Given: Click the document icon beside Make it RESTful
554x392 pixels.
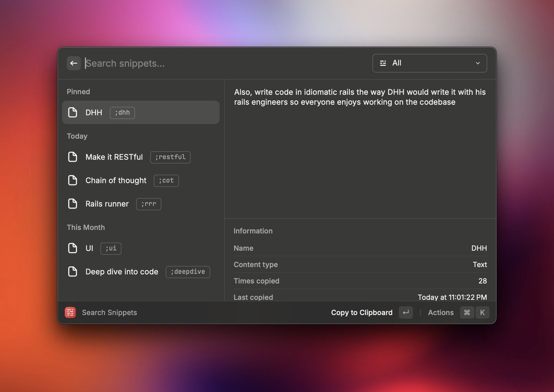Looking at the screenshot, I should (72, 157).
